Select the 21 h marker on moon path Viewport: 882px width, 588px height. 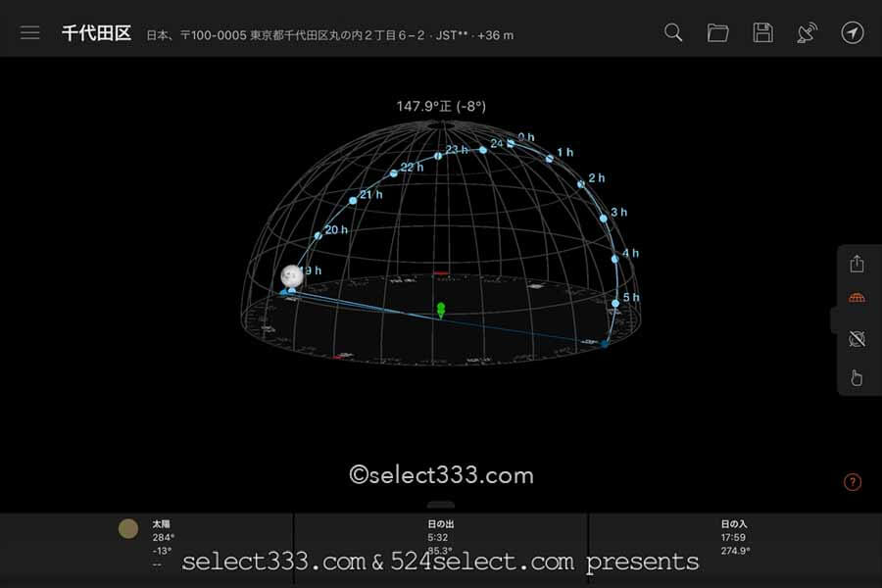pyautogui.click(x=353, y=200)
